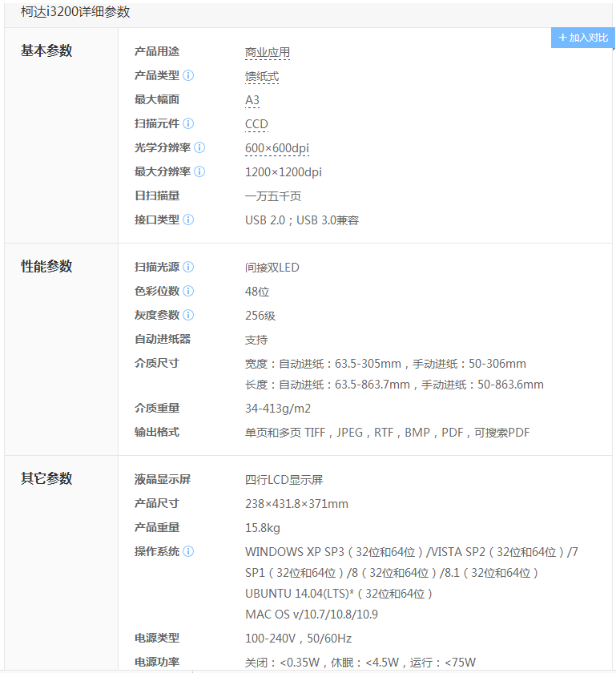The image size is (616, 673).
Task: Click the 介质尺寸 label
Action: point(157,363)
